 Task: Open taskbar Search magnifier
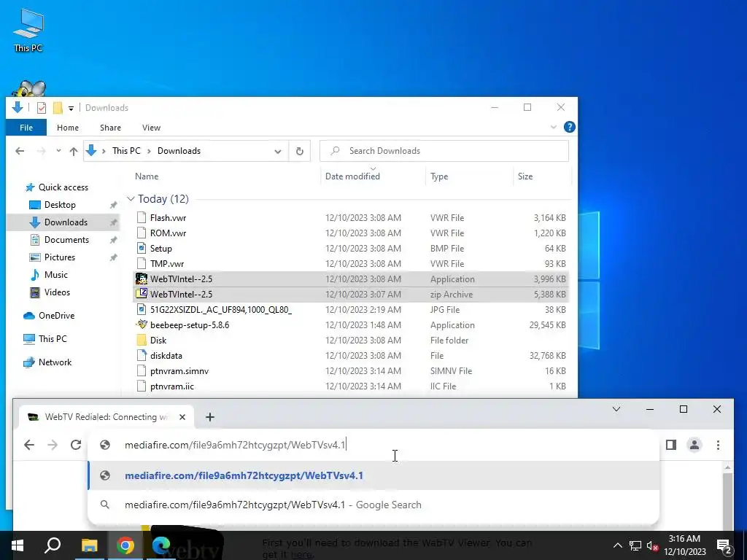click(53, 545)
